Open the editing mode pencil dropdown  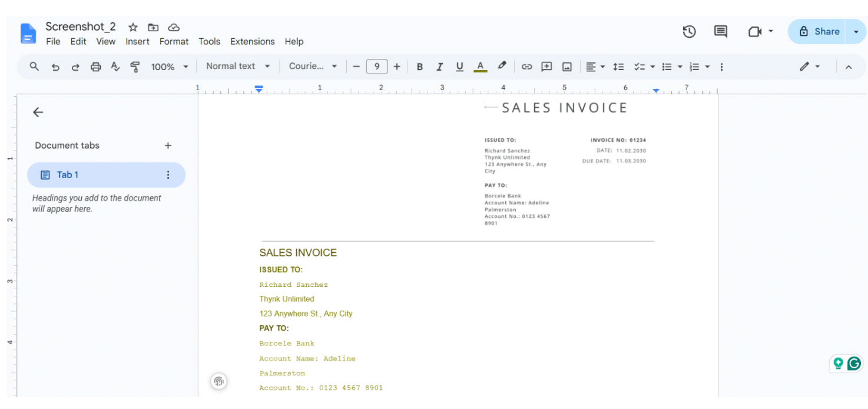click(810, 67)
